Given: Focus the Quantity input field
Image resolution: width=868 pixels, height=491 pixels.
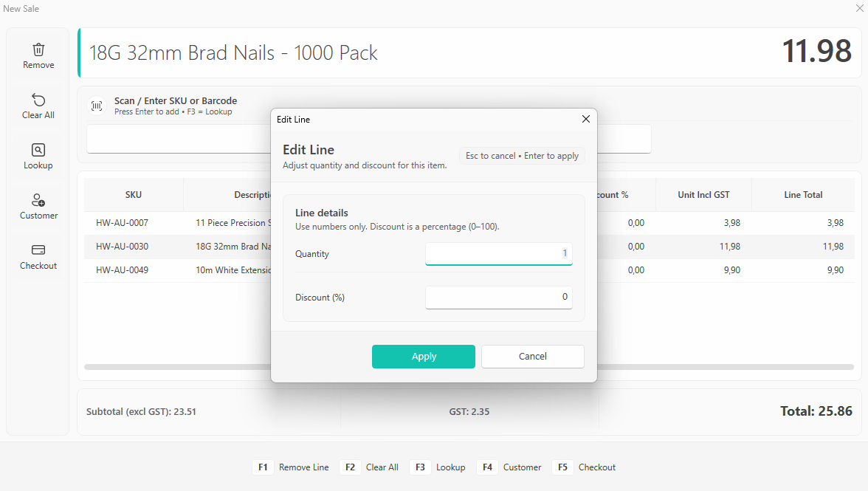Looking at the screenshot, I should (499, 253).
